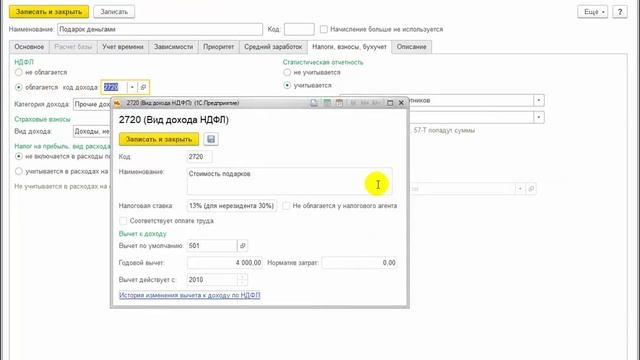
Task: Click the Код field with 2720 in the dialog
Action: coord(199,157)
